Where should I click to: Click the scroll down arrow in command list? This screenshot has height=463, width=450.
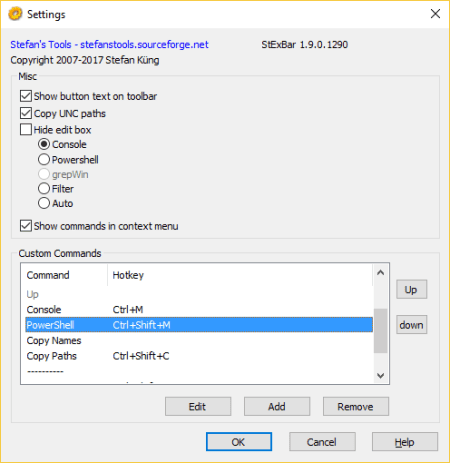tap(380, 376)
